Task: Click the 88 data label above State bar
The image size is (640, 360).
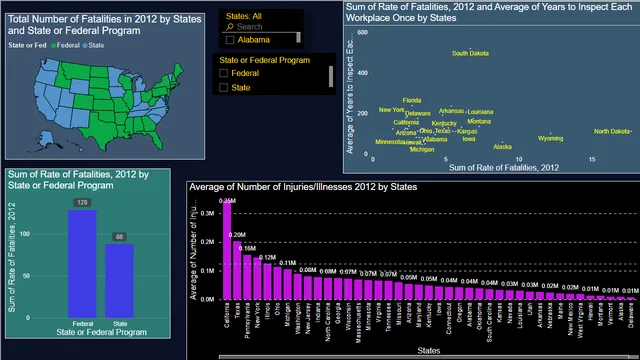Action: coord(119,237)
